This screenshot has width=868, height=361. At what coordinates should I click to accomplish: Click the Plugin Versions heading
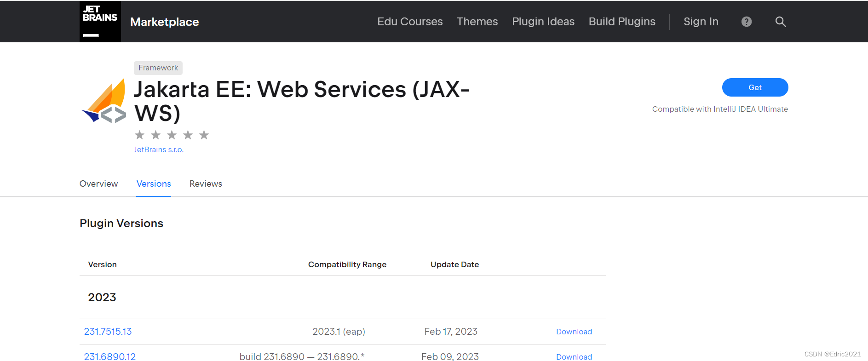point(121,223)
